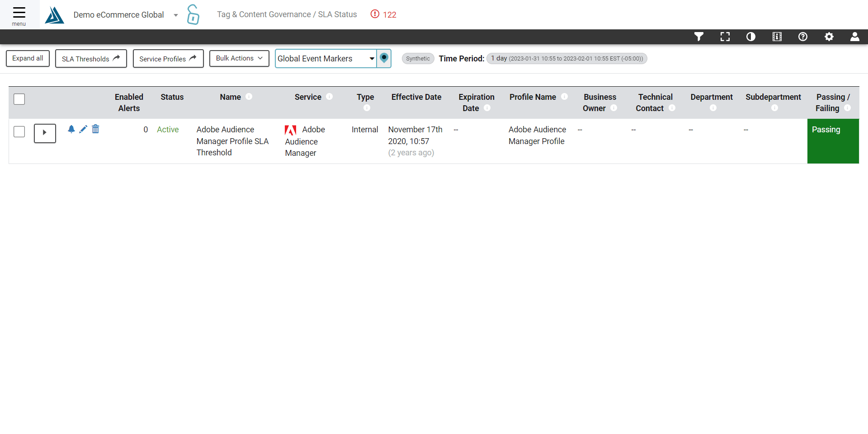The image size is (868, 434).
Task: Open the Time Period selector showing 1 day
Action: 566,58
